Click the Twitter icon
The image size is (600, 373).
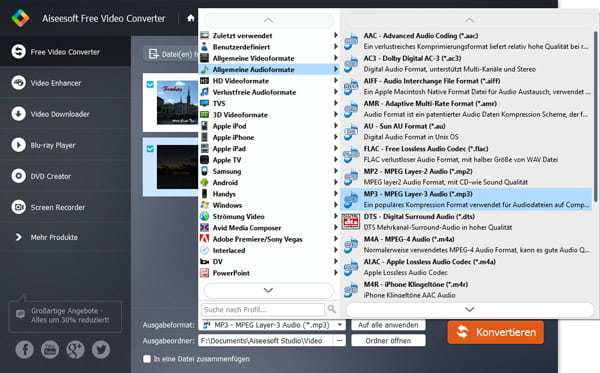point(101,349)
